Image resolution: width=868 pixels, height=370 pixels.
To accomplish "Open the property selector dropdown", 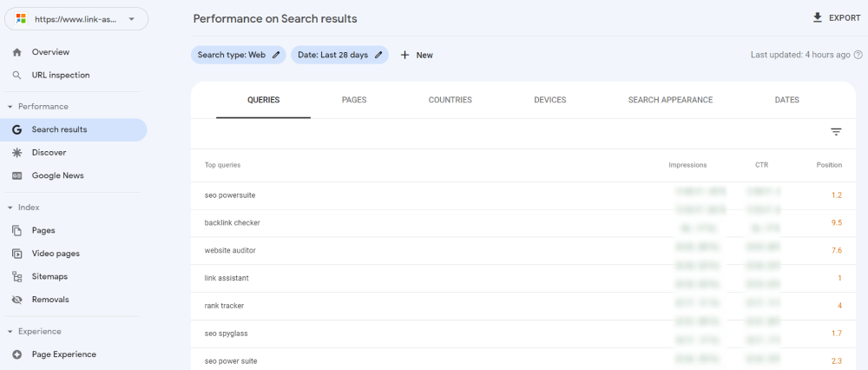I will (x=76, y=19).
